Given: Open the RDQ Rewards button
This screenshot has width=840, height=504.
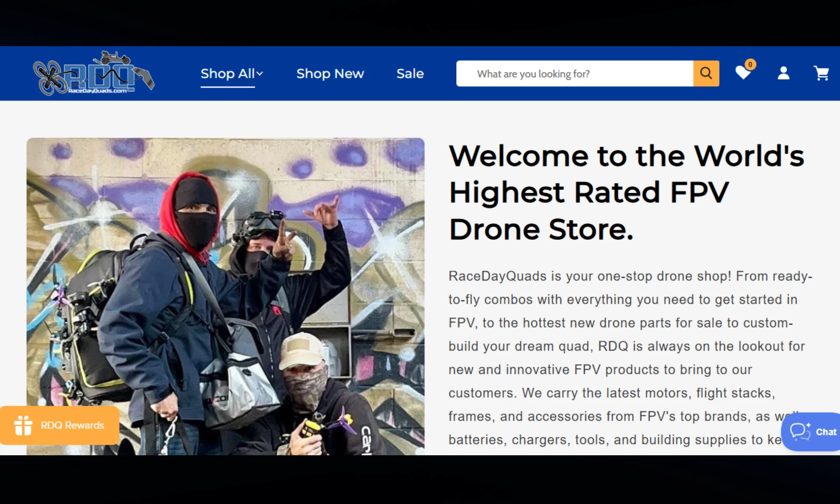Looking at the screenshot, I should coord(60,425).
